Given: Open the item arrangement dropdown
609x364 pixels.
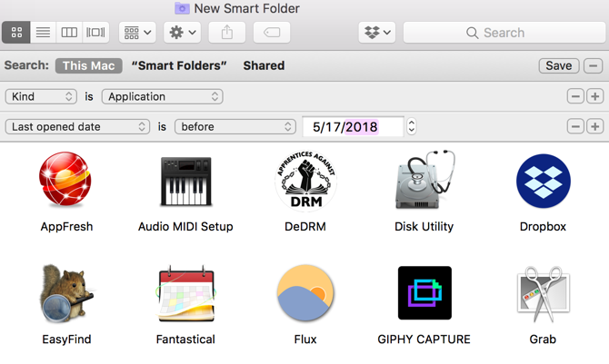Looking at the screenshot, I should [x=137, y=32].
